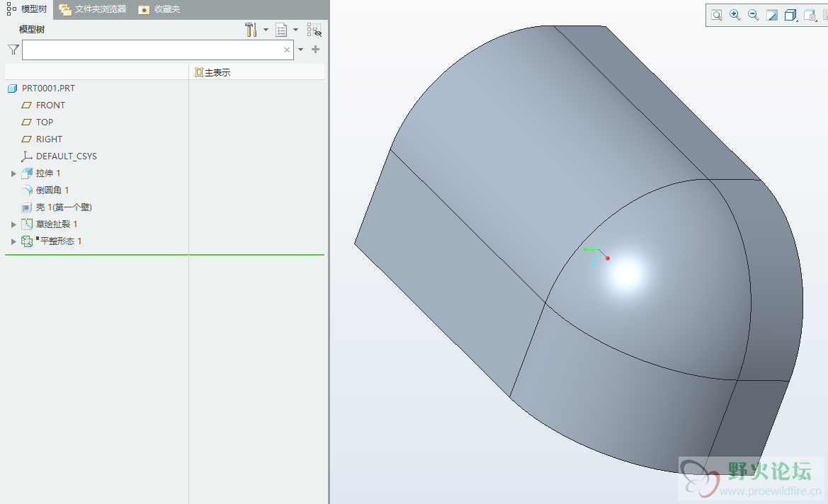This screenshot has width=828, height=504.
Task: Expand the 草绘扯裂 1 node
Action: [x=13, y=224]
